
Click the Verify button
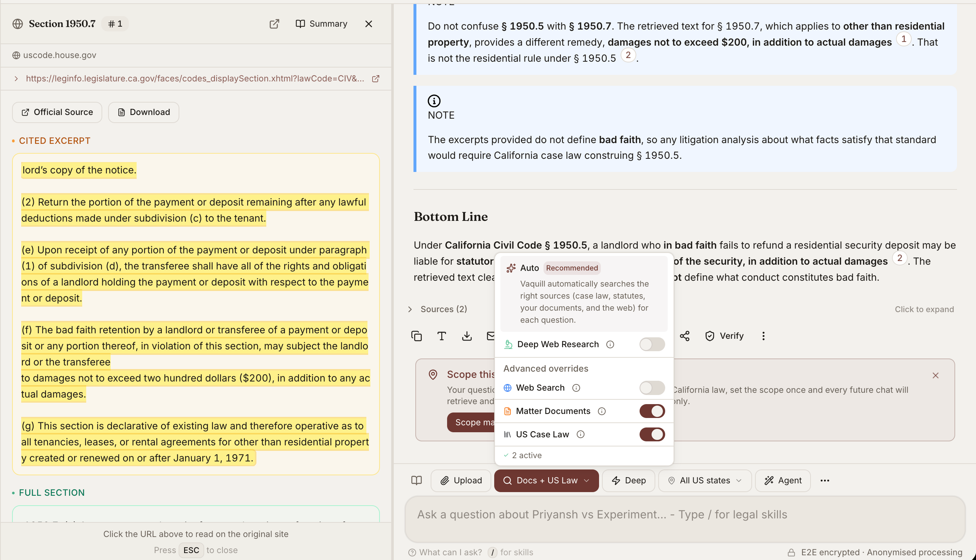[724, 336]
